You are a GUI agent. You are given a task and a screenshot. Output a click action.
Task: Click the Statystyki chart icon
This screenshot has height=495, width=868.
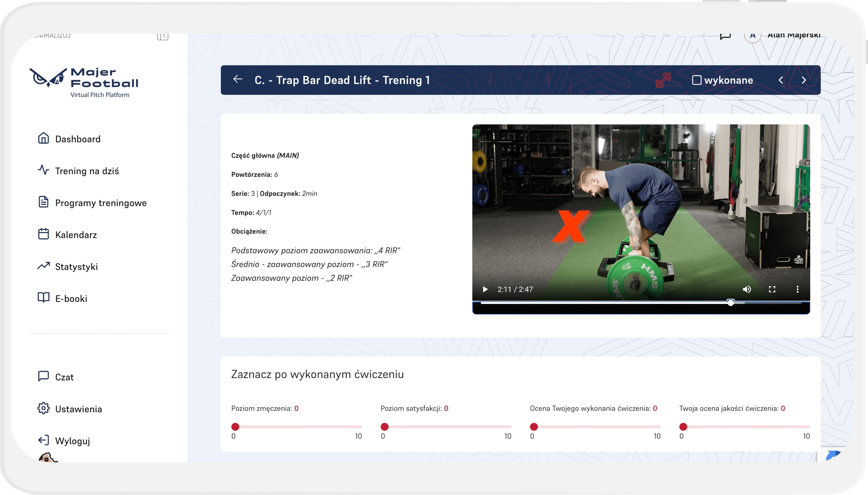[44, 266]
